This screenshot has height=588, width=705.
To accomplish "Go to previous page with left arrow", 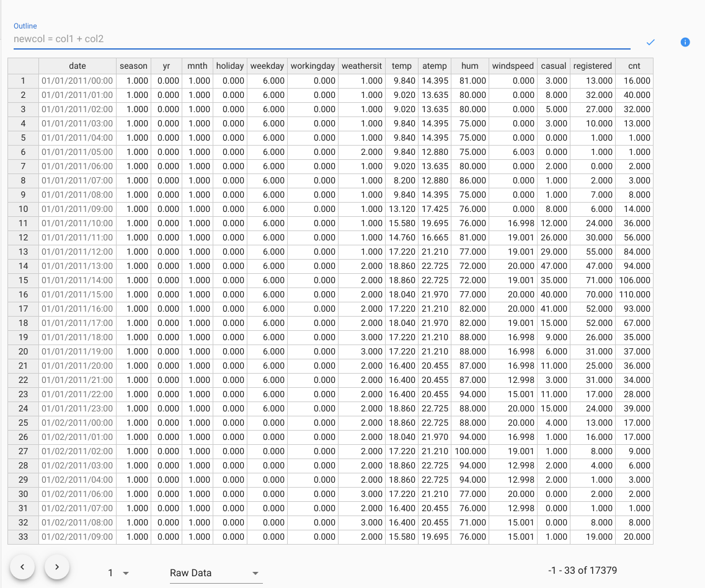I will click(x=22, y=567).
